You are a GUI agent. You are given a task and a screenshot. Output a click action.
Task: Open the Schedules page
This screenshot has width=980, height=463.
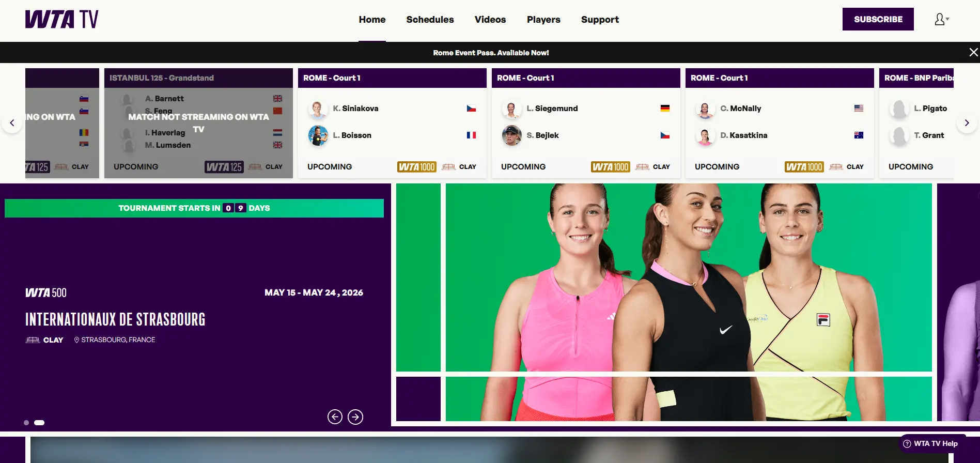[x=430, y=20]
